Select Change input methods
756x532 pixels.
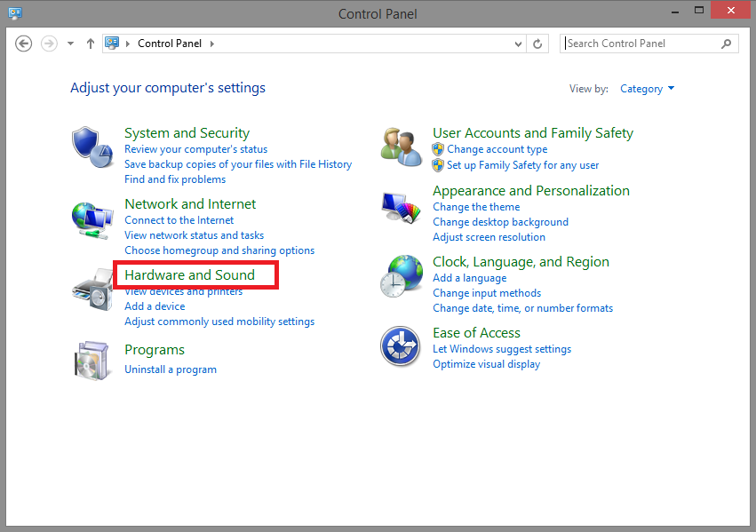tap(487, 293)
